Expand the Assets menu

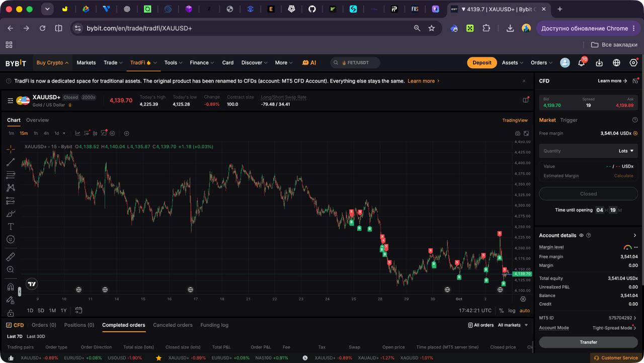512,63
